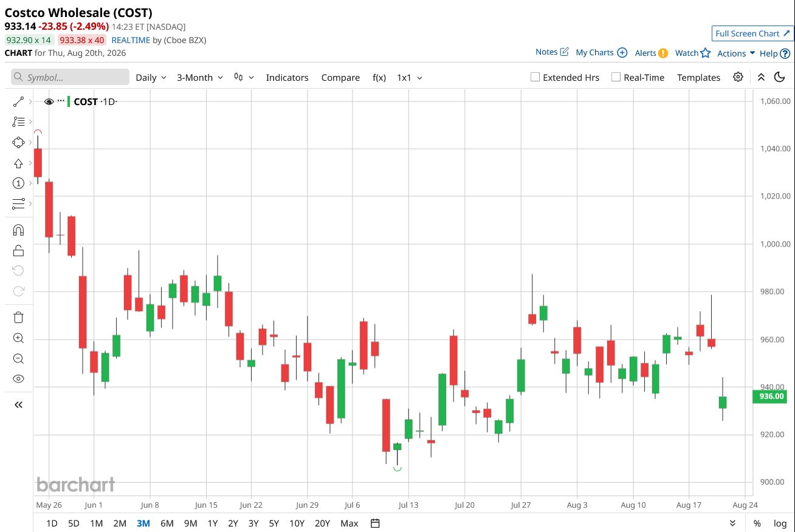Toggle percent scale on price axis
Viewport: 795px width, 532px height.
coord(757,523)
